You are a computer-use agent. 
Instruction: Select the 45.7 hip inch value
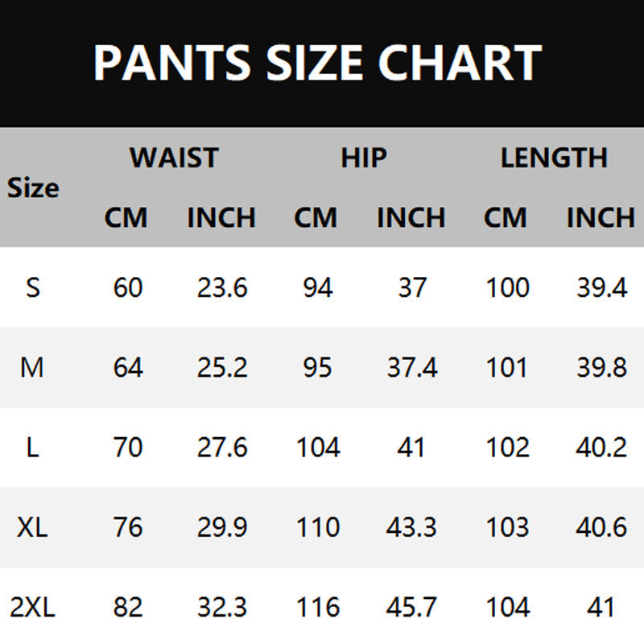[x=411, y=607]
